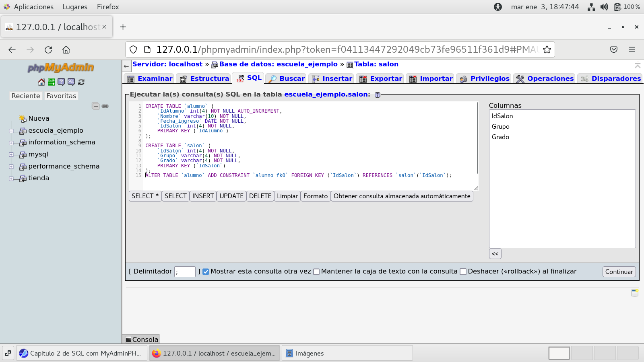This screenshot has width=644, height=362.
Task: Reload navigation panel with refresh icon
Action: coord(81,82)
